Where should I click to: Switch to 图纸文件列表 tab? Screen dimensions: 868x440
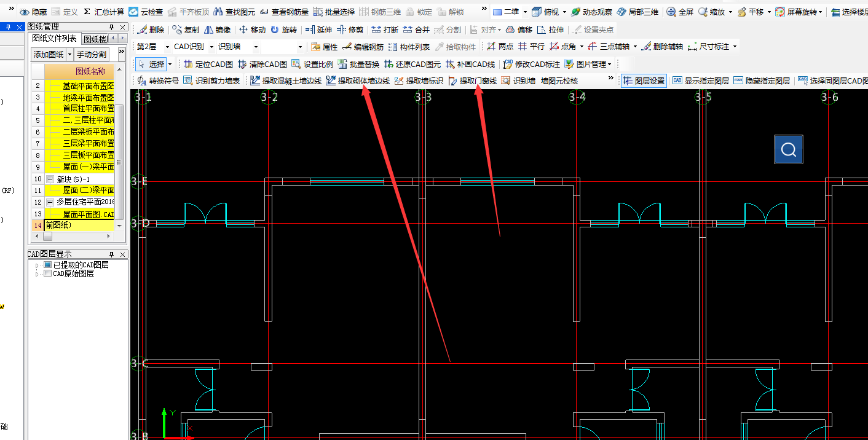55,38
